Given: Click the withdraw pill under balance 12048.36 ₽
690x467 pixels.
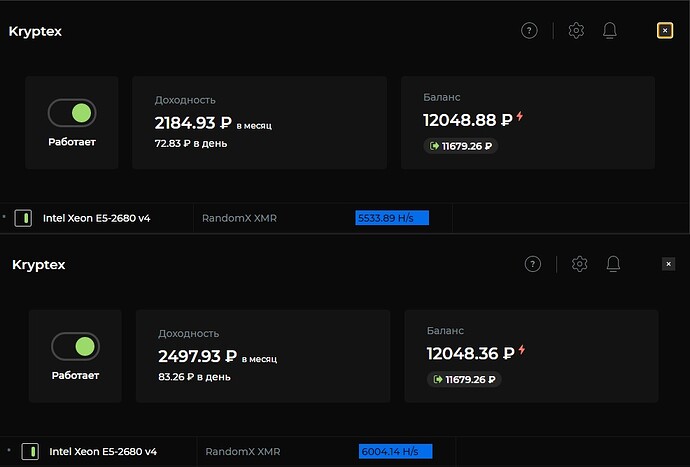Looking at the screenshot, I should coord(464,379).
